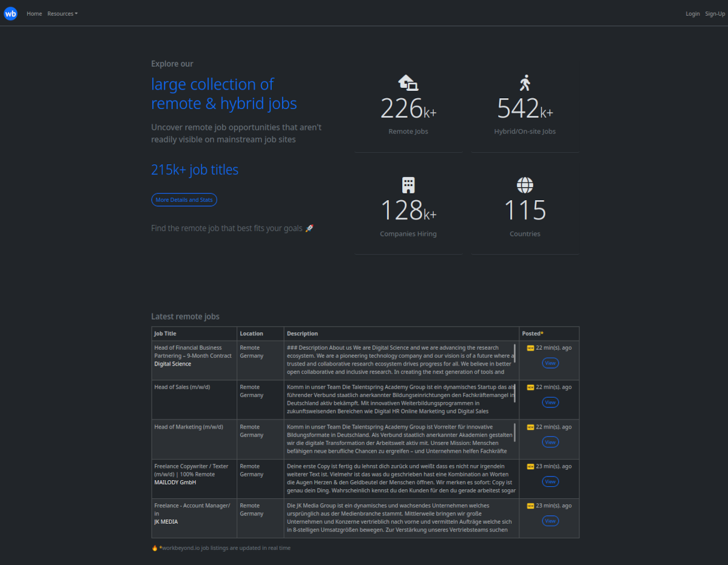This screenshot has height=565, width=728.
Task: Click the More Details and Stats button
Action: coord(184,199)
